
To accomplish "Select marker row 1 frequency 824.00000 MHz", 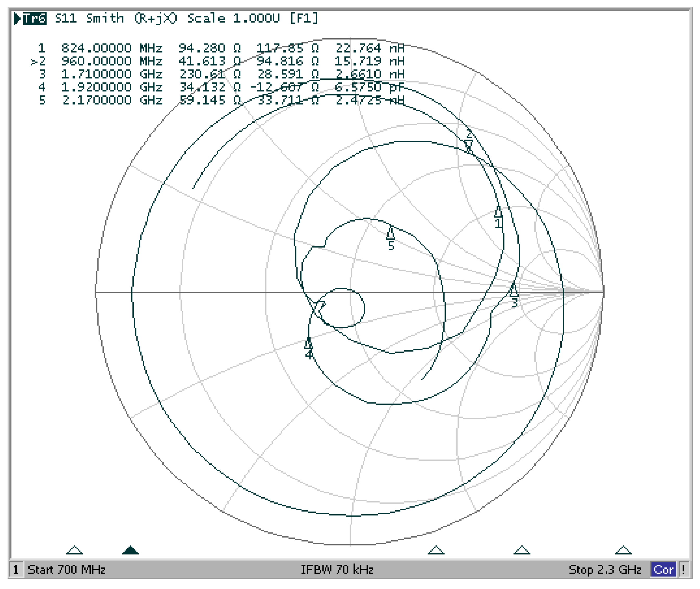I will [x=112, y=48].
